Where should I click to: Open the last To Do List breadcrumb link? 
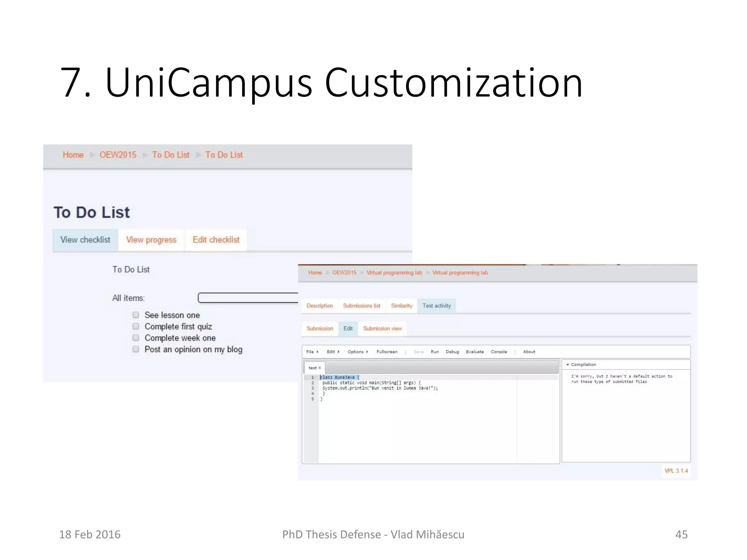coord(224,155)
